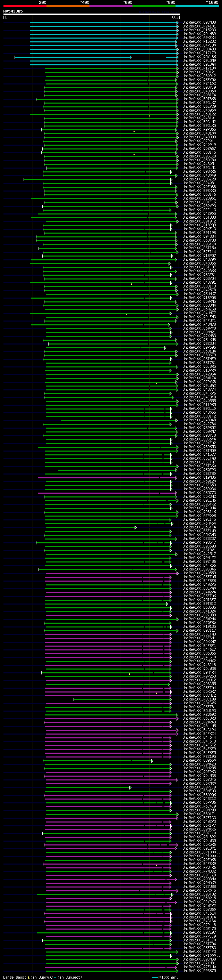The height and width of the screenshot is (980, 222).
Task: Select hit label UniRef100_C6TL70
Action: (x=199, y=940)
